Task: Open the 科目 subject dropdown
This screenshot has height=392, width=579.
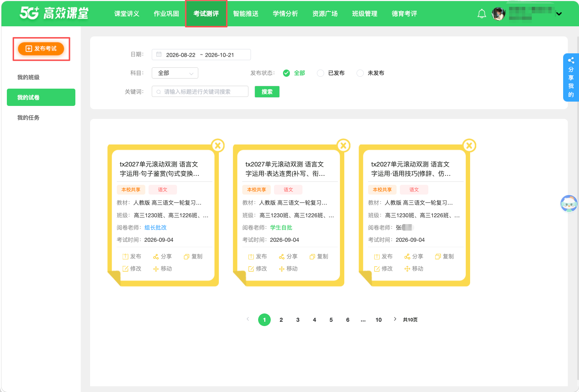Action: pos(175,73)
